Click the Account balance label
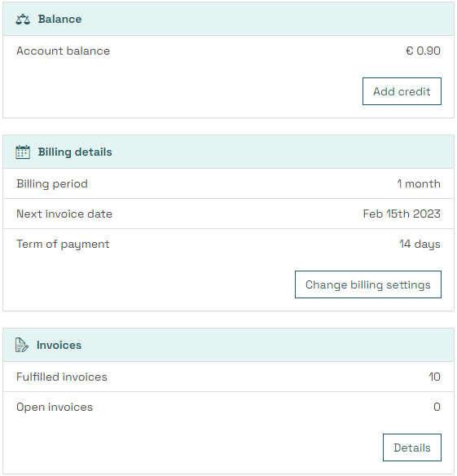The image size is (457, 476). pyautogui.click(x=63, y=51)
